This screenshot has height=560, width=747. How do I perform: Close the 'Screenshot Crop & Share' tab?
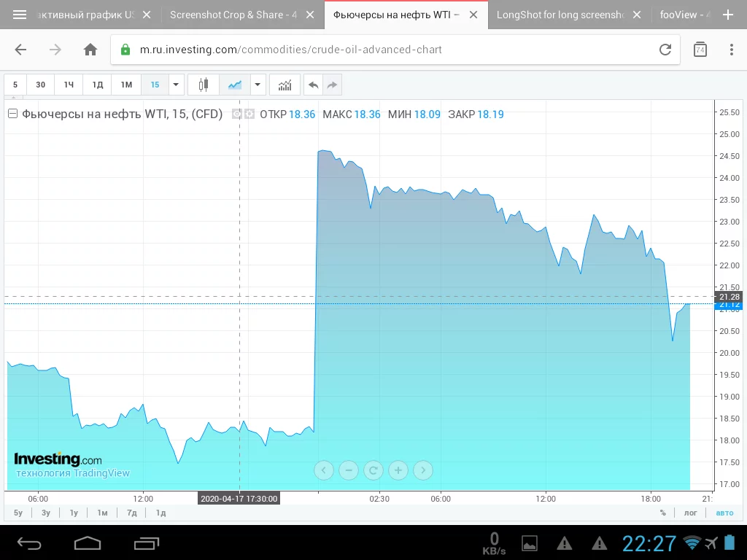pos(310,15)
